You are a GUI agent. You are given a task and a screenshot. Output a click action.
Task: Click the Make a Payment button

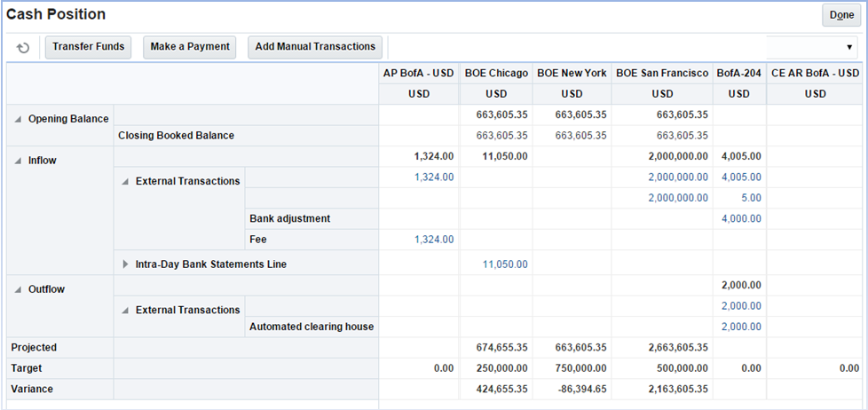click(190, 47)
